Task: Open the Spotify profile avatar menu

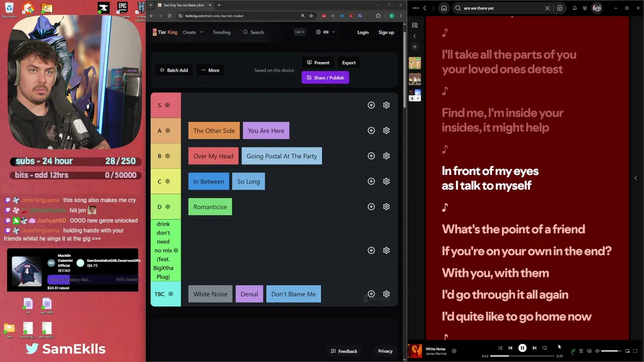Action: click(597, 8)
